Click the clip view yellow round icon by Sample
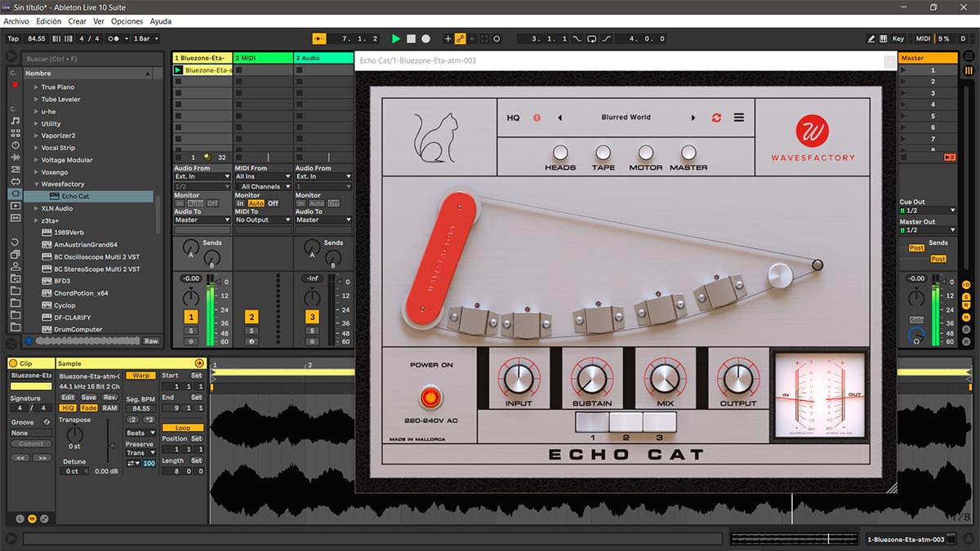The width and height of the screenshot is (980, 551). pyautogui.click(x=199, y=362)
